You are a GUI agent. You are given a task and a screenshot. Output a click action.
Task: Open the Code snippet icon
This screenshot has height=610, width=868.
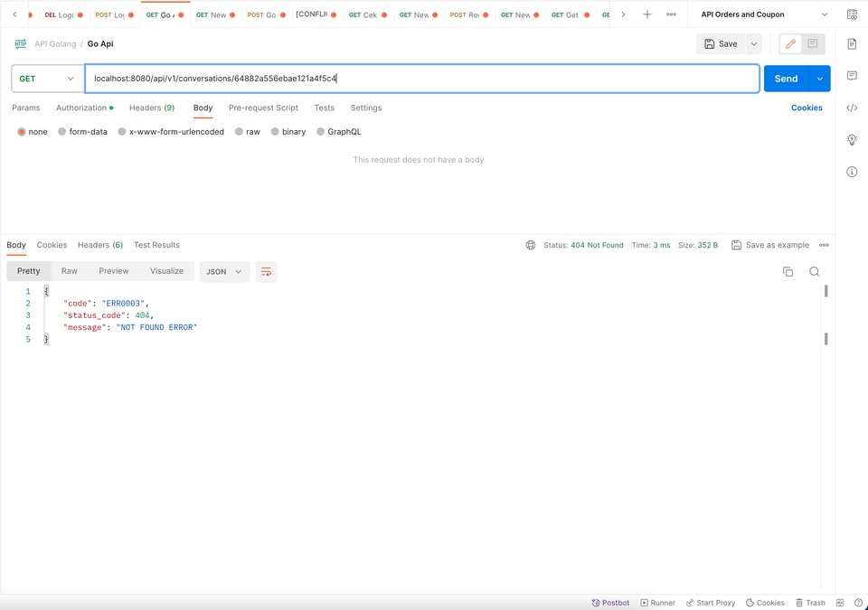pyautogui.click(x=852, y=108)
